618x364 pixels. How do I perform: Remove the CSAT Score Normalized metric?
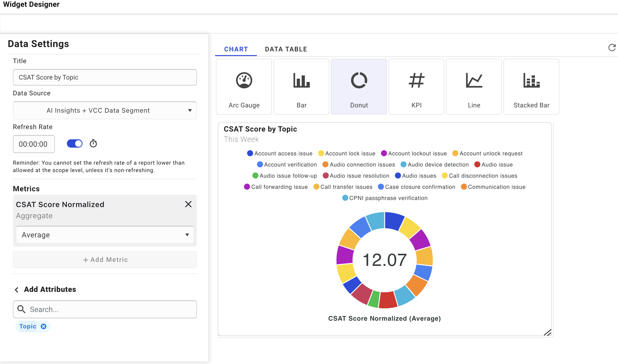pos(188,204)
